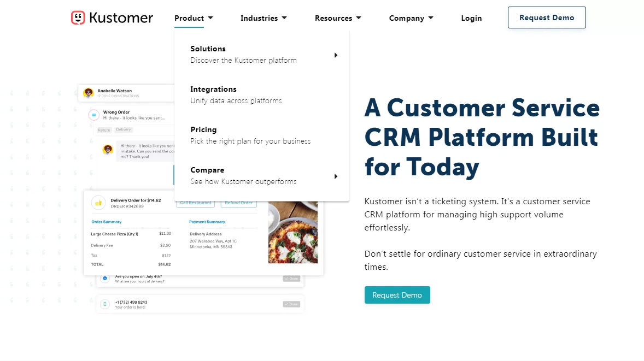The image size is (644, 361).
Task: Expand the Solutions submenu arrow
Action: (336, 55)
